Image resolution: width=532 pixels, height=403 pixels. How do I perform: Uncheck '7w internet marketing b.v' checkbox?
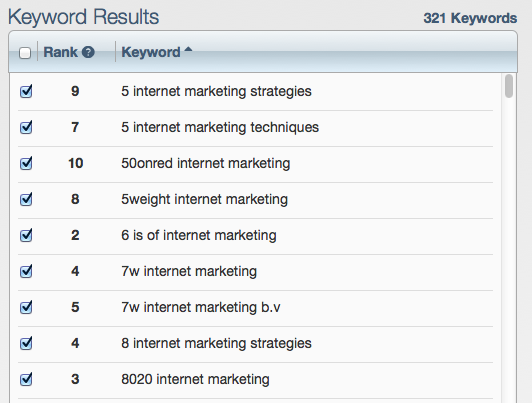coord(26,307)
